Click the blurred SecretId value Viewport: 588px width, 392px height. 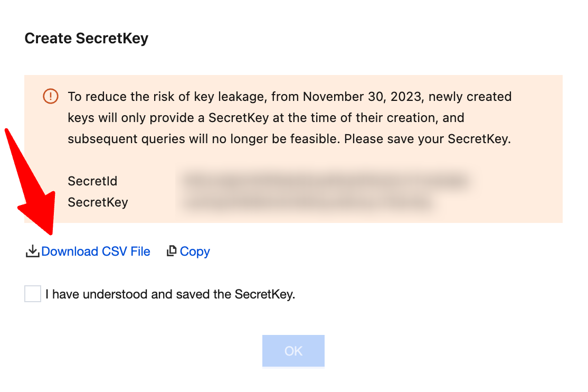[x=325, y=181]
